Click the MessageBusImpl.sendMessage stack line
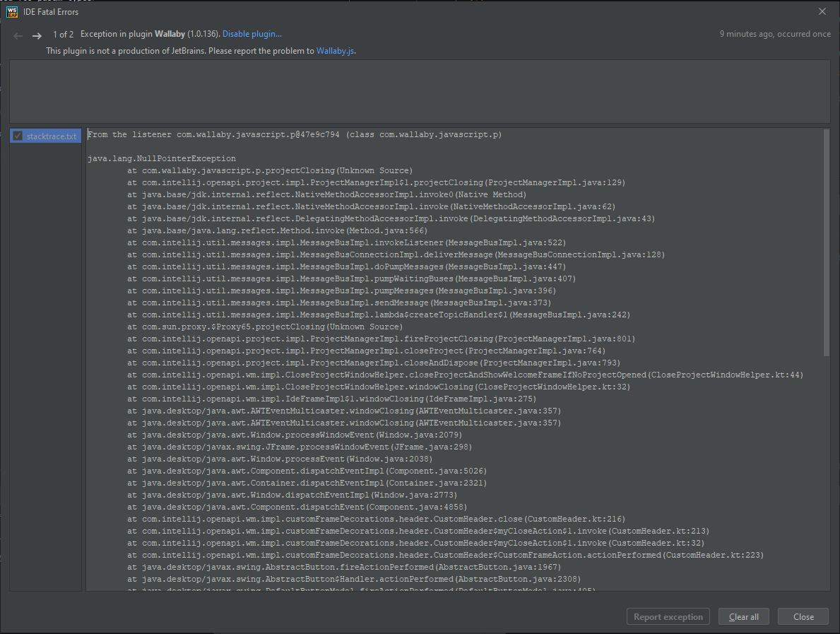 339,303
